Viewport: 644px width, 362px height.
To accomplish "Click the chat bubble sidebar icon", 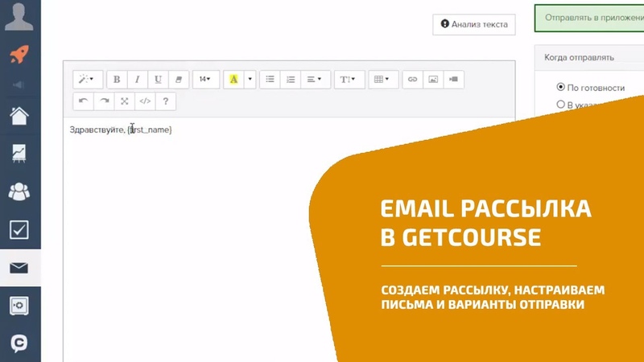I will [x=19, y=343].
